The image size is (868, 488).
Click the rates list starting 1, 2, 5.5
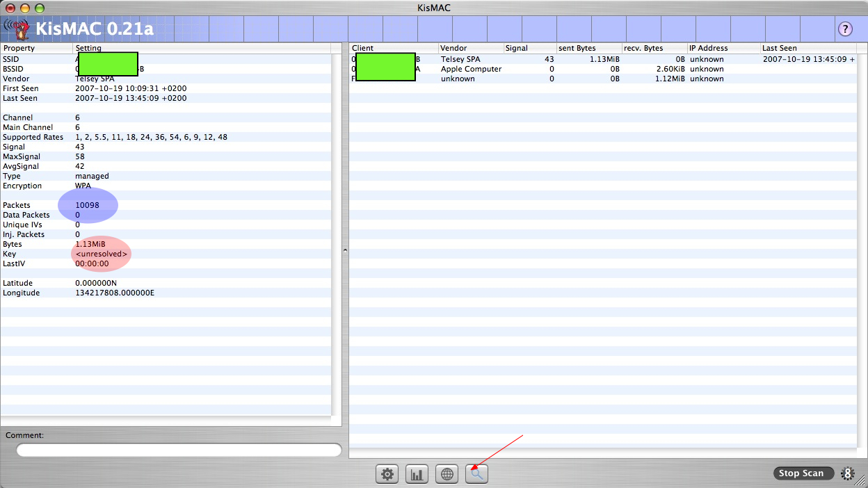(151, 137)
